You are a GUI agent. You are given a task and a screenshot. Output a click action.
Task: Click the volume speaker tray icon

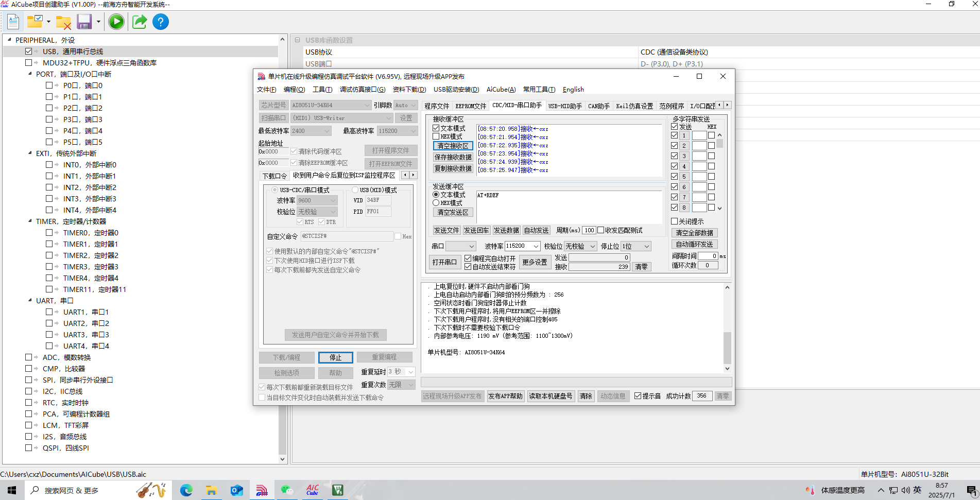(905, 490)
